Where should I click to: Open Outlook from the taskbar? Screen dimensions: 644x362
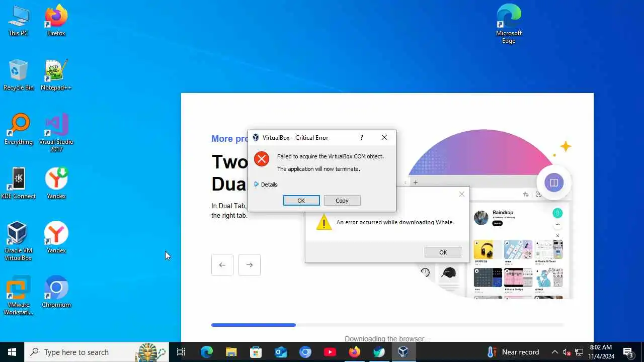(280, 352)
